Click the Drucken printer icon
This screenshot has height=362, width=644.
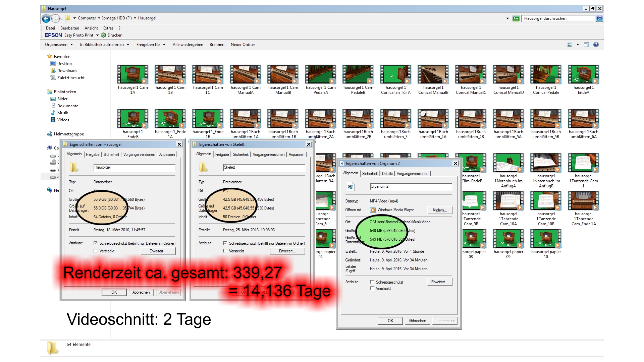coord(104,35)
